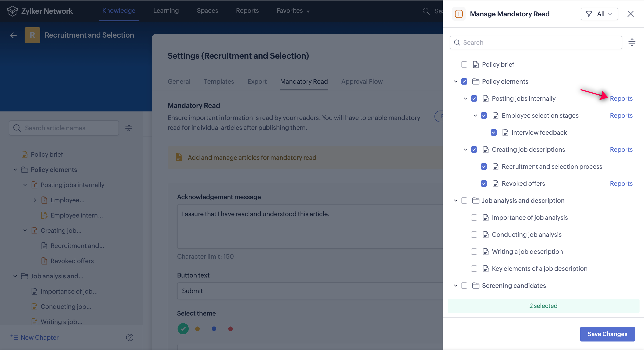Collapse Job analysis and description in panel
644x350 pixels.
tap(456, 201)
